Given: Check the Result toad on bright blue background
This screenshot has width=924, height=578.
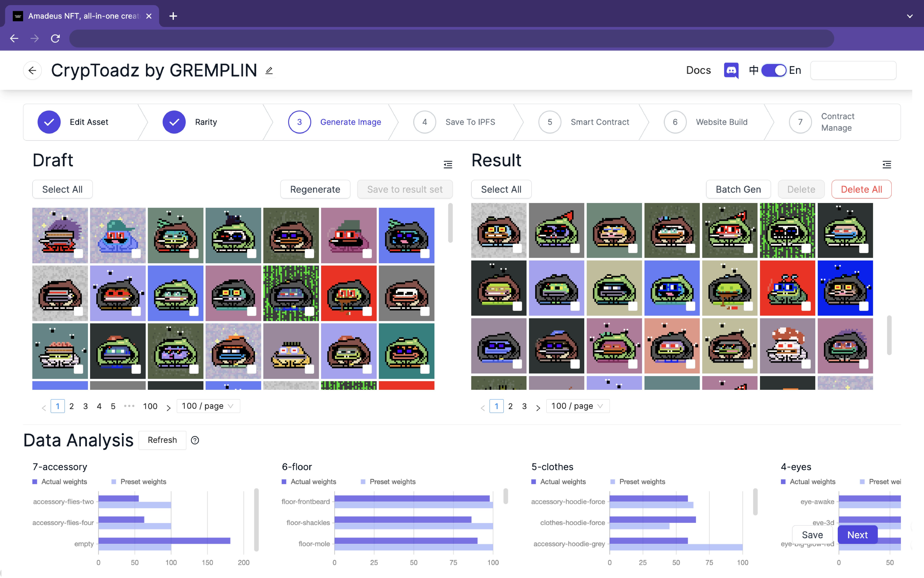Looking at the screenshot, I should pos(863,306).
